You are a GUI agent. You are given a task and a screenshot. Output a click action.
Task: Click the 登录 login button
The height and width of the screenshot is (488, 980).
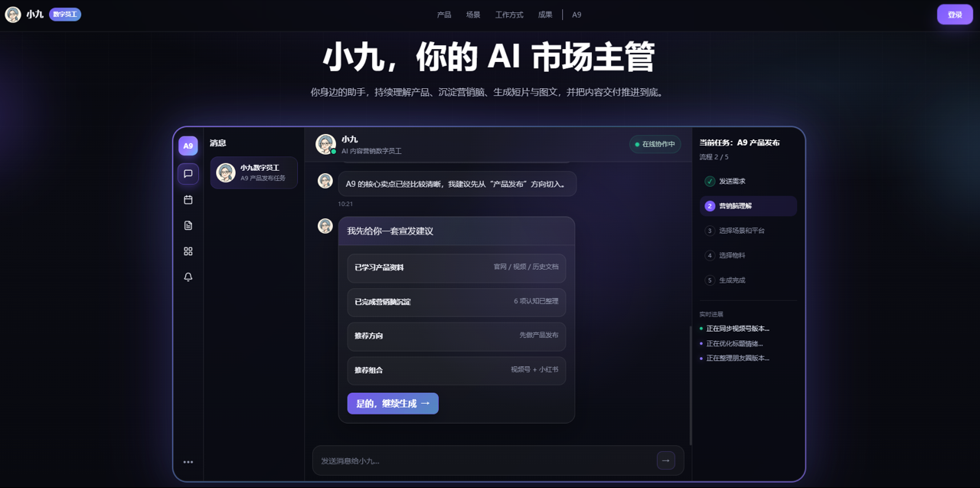[955, 15]
